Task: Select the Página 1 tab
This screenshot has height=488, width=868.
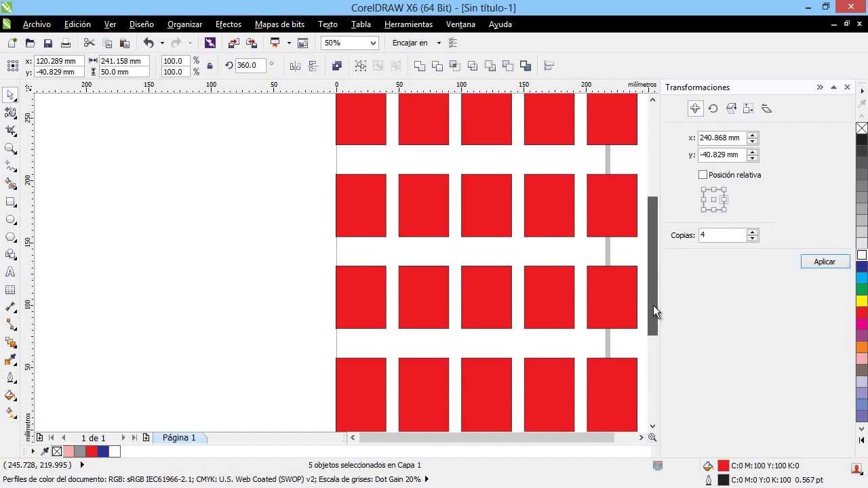Action: click(x=179, y=438)
